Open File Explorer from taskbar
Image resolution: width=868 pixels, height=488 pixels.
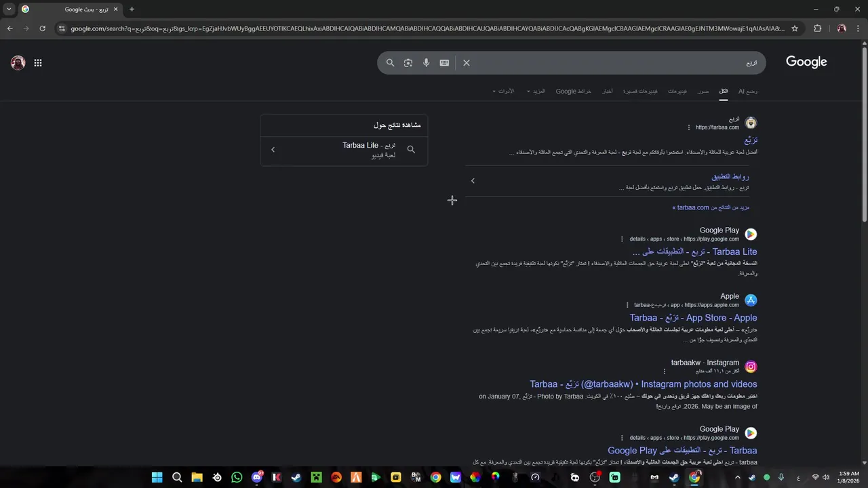(x=197, y=477)
